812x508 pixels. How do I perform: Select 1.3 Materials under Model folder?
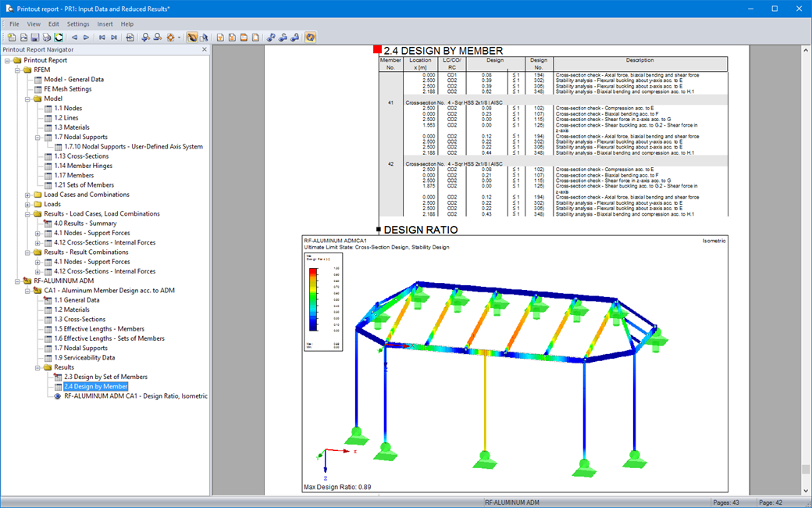pos(72,127)
